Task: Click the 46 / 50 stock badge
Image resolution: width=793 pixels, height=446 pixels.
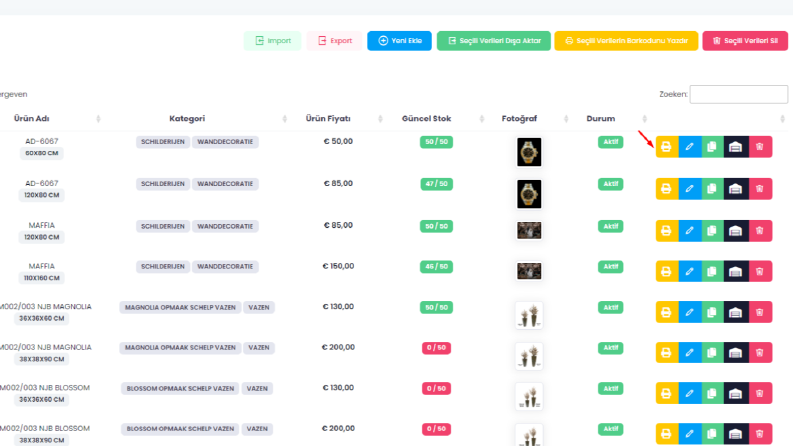Action: (436, 266)
